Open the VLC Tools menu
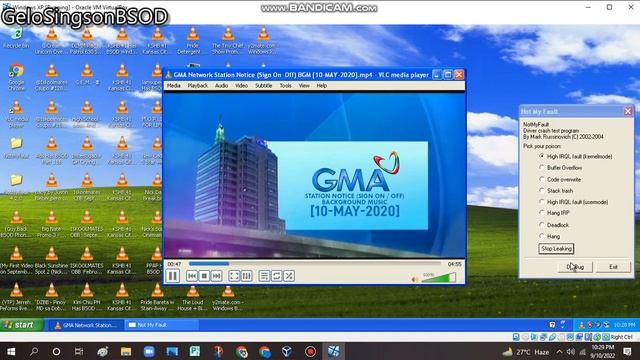Image resolution: width=640 pixels, height=360 pixels. click(x=285, y=86)
